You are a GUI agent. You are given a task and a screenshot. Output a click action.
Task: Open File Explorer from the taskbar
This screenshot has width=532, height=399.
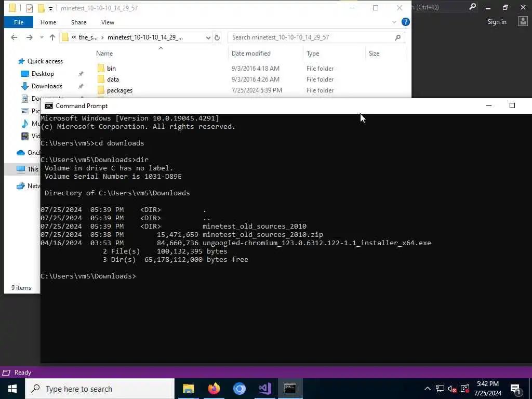coord(188,389)
